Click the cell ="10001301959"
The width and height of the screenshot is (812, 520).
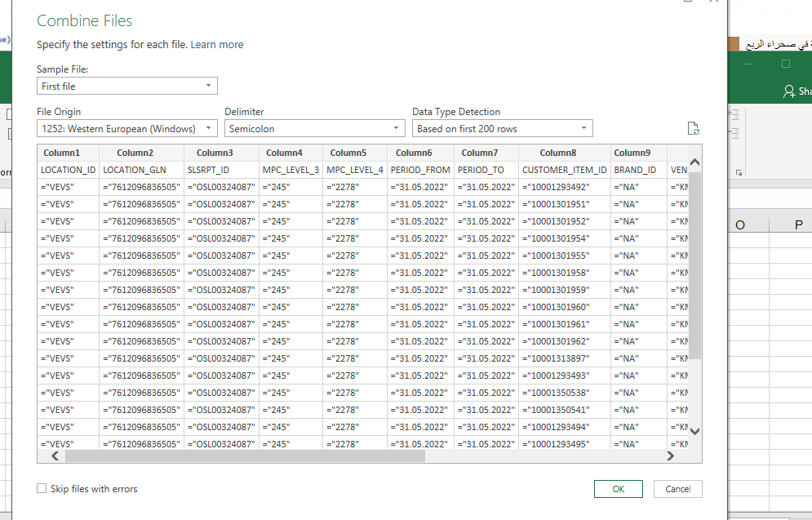[x=565, y=290]
